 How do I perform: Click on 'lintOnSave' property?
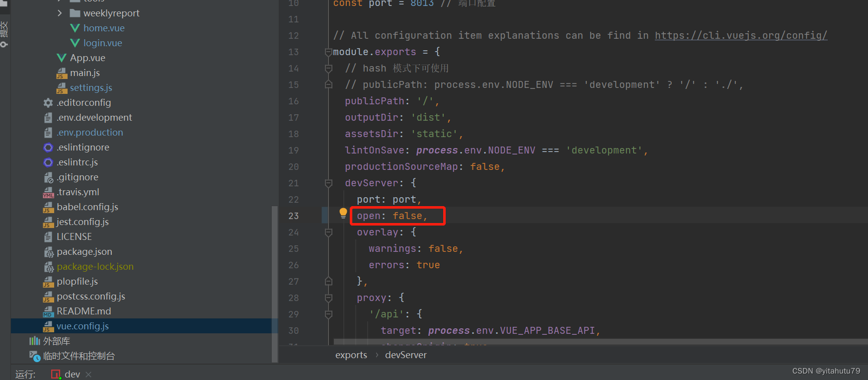coord(375,150)
